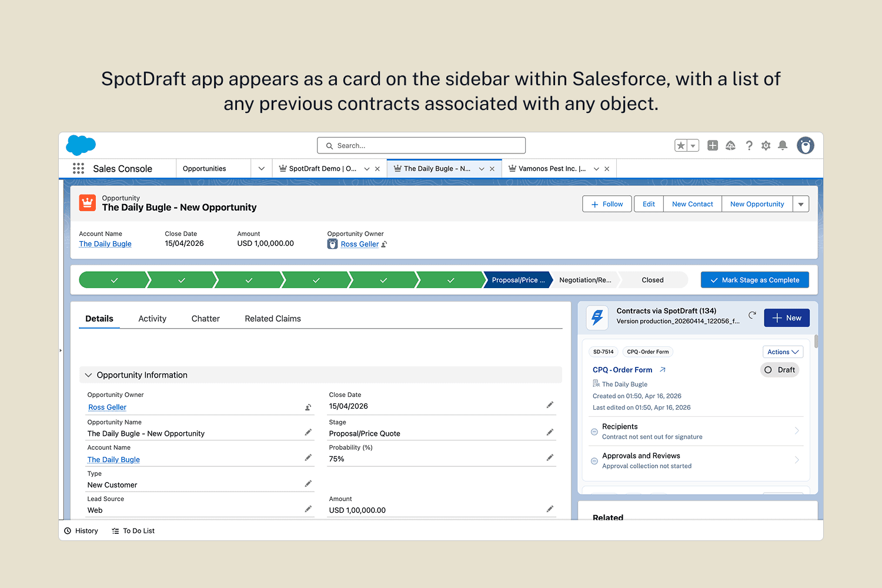The height and width of the screenshot is (588, 882).
Task: Switch to the Activity tab
Action: coord(152,319)
